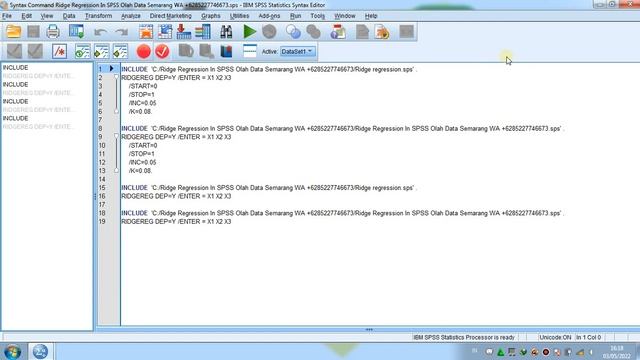Image resolution: width=640 pixels, height=360 pixels.
Task: Open the Syntax Help icon
Action: tap(338, 31)
